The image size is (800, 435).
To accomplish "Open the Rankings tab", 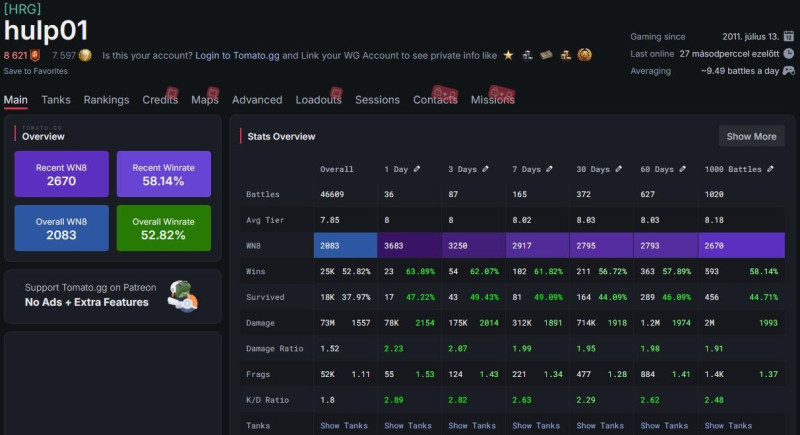I will click(x=106, y=100).
